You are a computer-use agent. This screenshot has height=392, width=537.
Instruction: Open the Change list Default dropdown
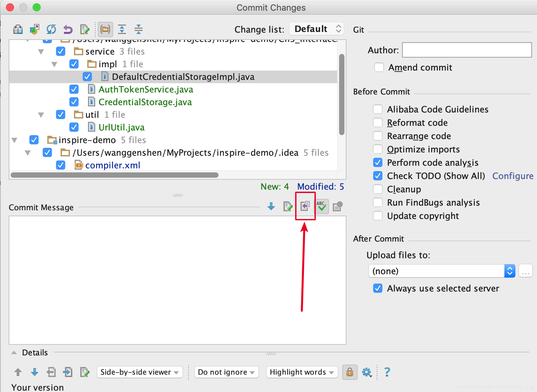316,29
